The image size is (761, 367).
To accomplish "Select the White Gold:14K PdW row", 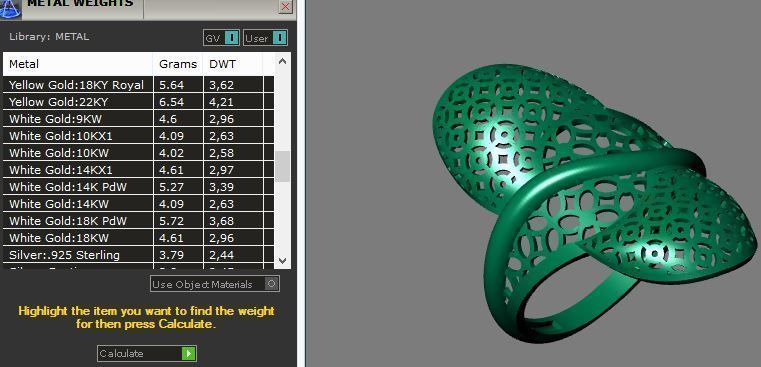I will pos(138,187).
